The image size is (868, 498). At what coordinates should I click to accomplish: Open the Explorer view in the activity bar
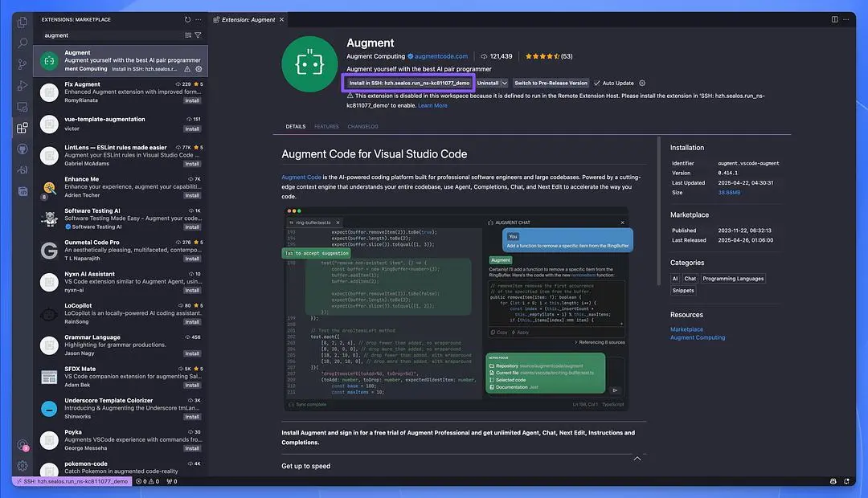[x=23, y=22]
